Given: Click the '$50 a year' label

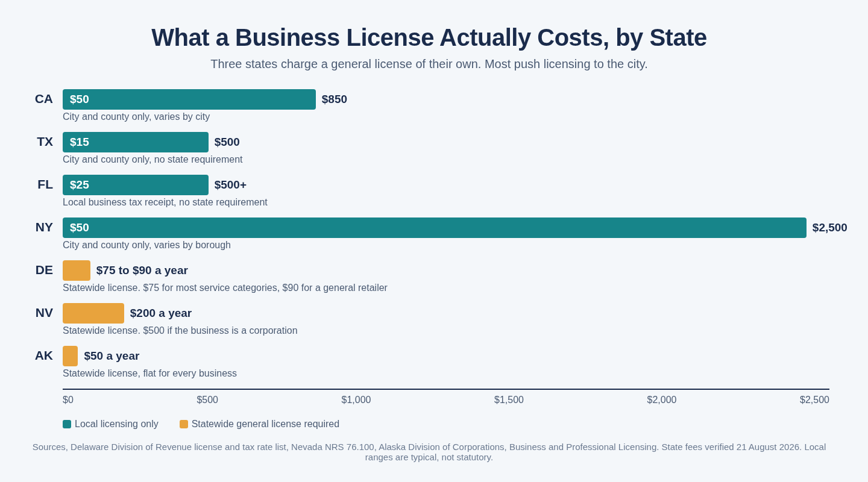Looking at the screenshot, I should (112, 356).
